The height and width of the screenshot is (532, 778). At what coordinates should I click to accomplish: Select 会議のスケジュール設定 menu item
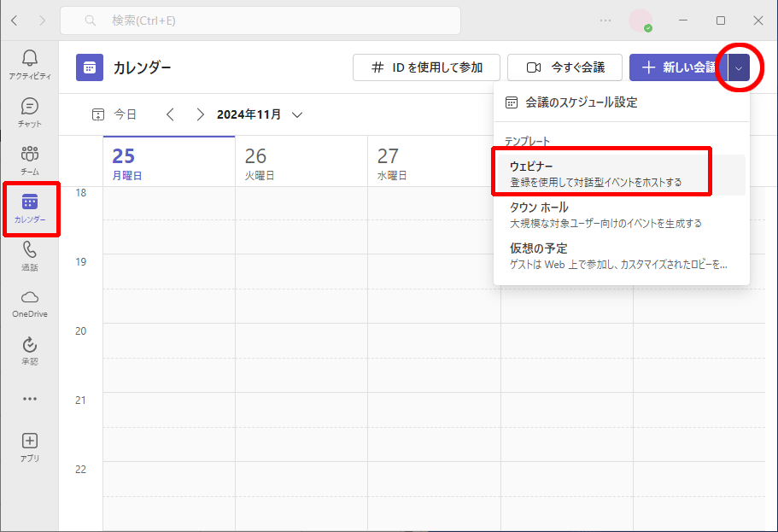tap(581, 102)
